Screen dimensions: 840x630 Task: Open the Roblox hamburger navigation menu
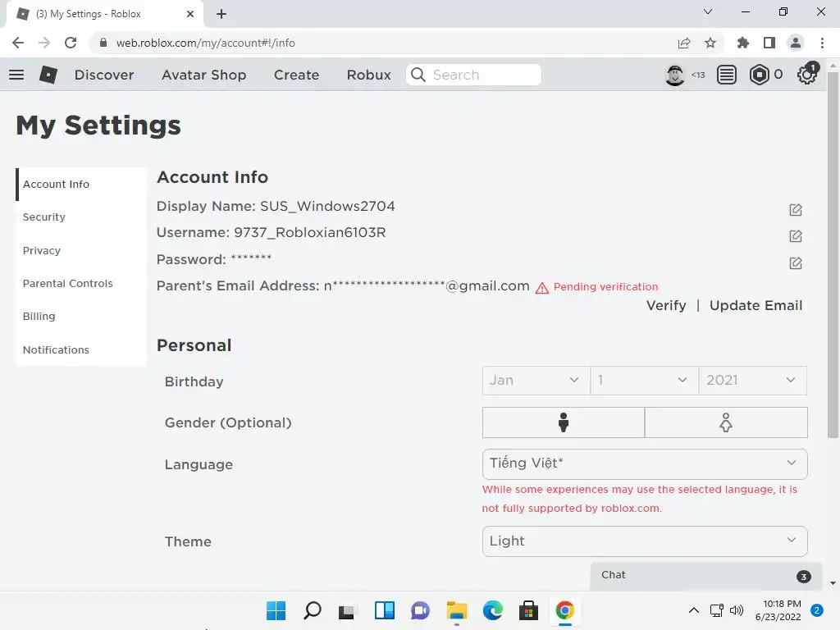click(x=16, y=75)
